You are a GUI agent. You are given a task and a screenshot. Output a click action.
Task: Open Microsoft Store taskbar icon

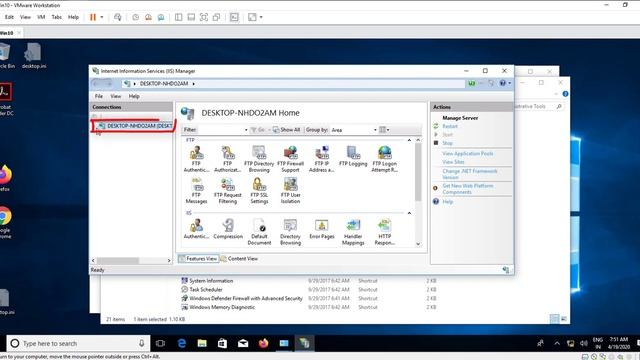[x=222, y=343]
